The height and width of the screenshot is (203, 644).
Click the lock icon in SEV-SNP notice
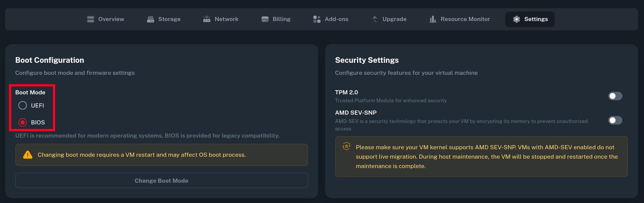(347, 146)
